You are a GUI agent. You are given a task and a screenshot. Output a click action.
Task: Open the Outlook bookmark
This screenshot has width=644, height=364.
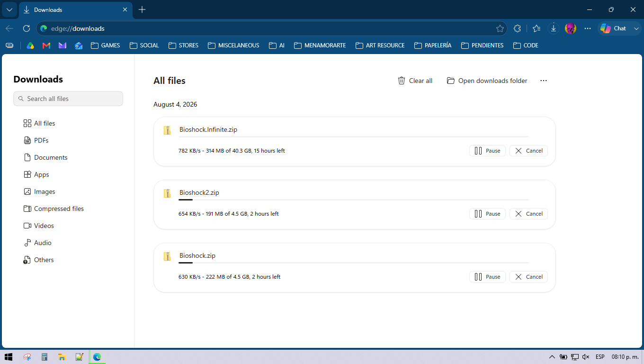pyautogui.click(x=79, y=45)
